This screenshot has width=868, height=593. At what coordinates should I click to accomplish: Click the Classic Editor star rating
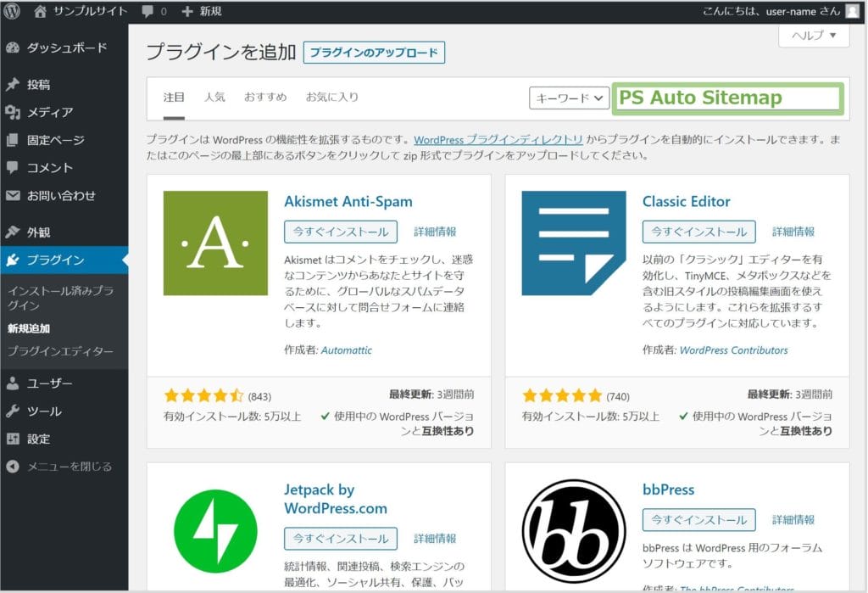[562, 395]
